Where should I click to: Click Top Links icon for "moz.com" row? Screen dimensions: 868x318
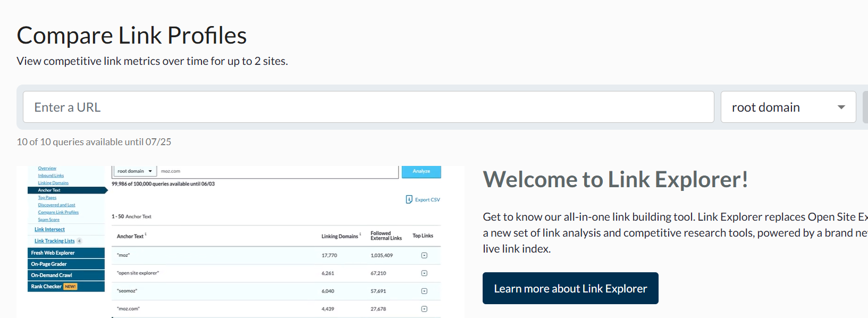[424, 309]
